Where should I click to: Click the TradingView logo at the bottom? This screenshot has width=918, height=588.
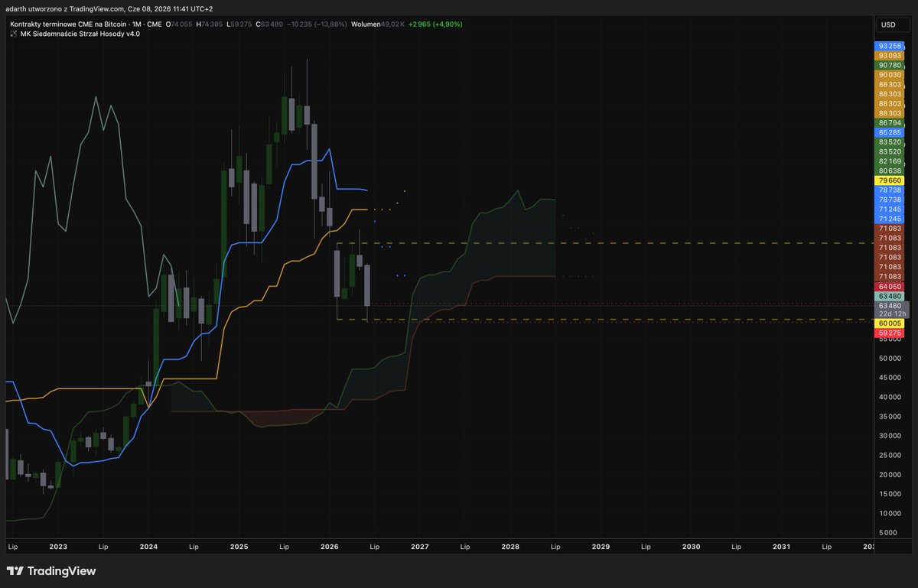51,571
